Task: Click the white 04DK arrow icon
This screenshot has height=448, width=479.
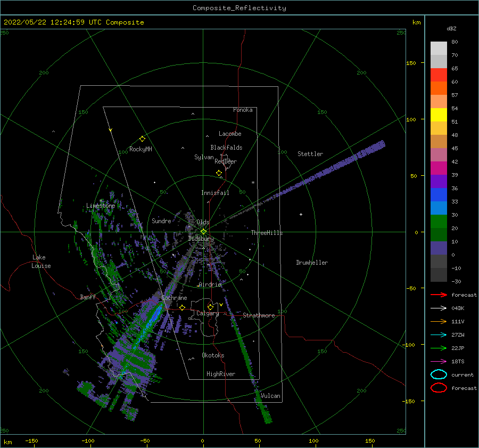Action: (x=439, y=308)
